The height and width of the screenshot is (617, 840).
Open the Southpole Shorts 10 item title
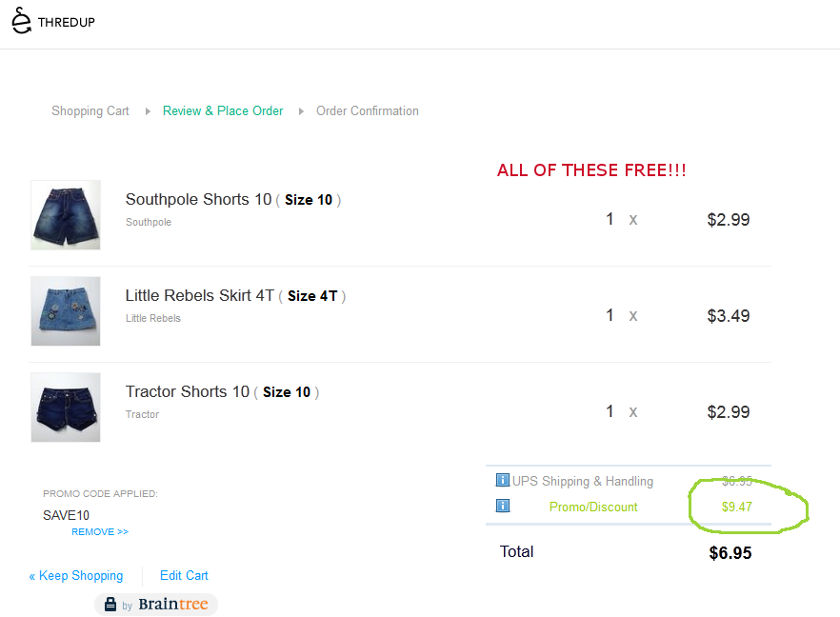coord(198,199)
